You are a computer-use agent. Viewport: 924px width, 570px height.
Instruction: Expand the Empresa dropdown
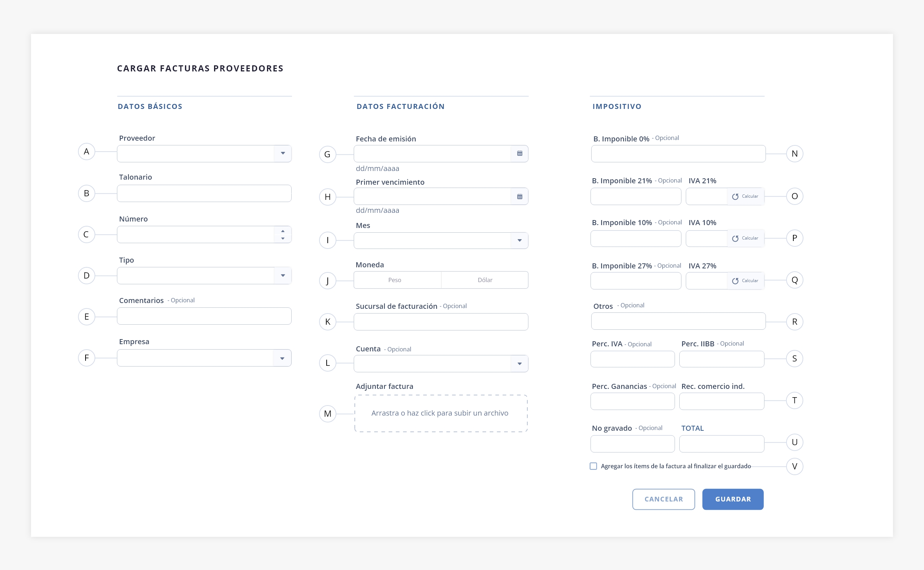click(x=282, y=358)
